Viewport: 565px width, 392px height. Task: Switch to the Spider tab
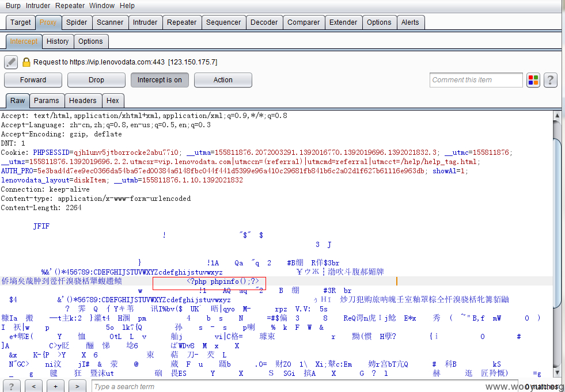pyautogui.click(x=77, y=22)
